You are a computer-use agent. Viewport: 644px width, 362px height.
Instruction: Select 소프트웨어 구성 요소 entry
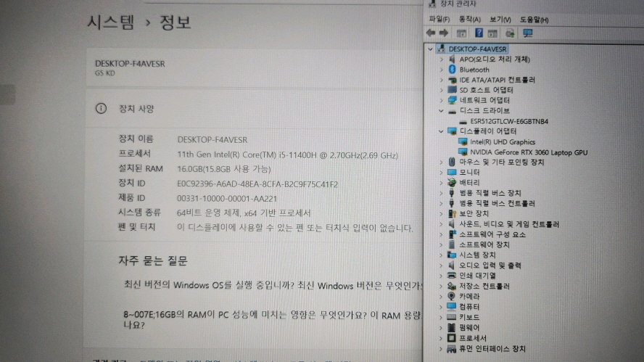tap(492, 234)
